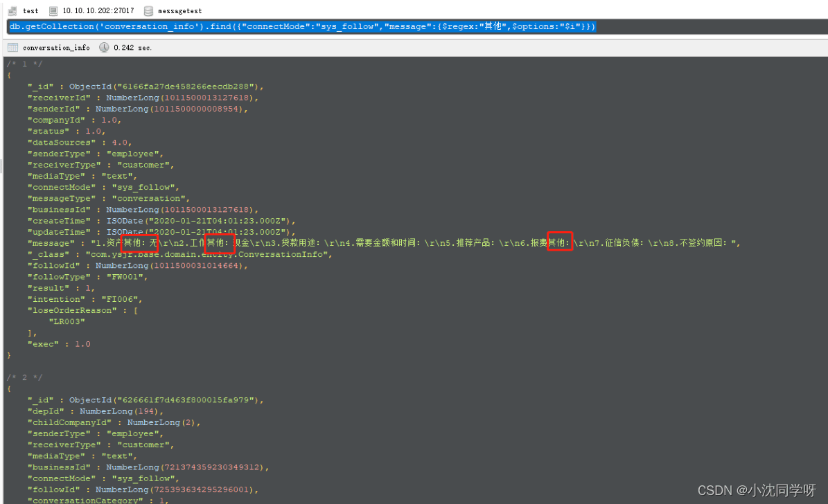Screen dimensions: 828x504
Task: Click the "message" field key
Action: click(51, 243)
